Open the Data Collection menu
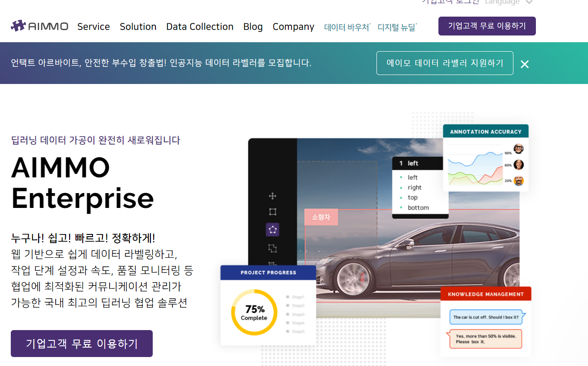The height and width of the screenshot is (366, 588). click(200, 26)
